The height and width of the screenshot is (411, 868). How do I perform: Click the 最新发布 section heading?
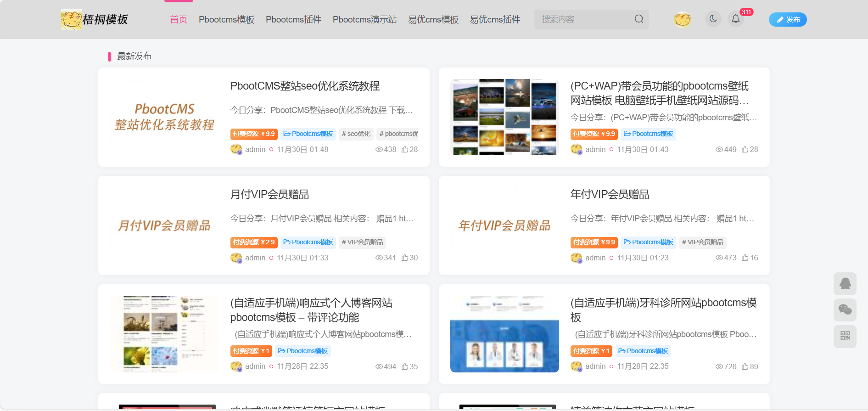point(134,56)
